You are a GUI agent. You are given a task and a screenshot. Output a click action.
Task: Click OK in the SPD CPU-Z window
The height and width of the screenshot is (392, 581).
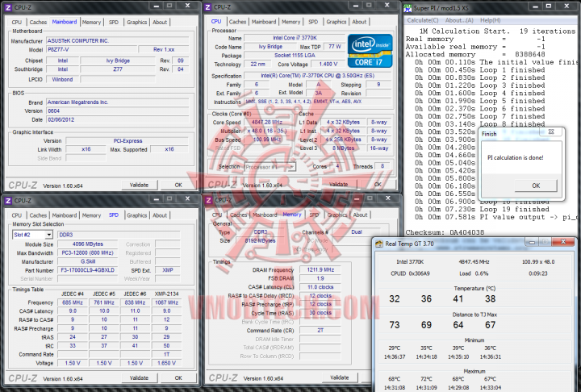pyautogui.click(x=178, y=378)
